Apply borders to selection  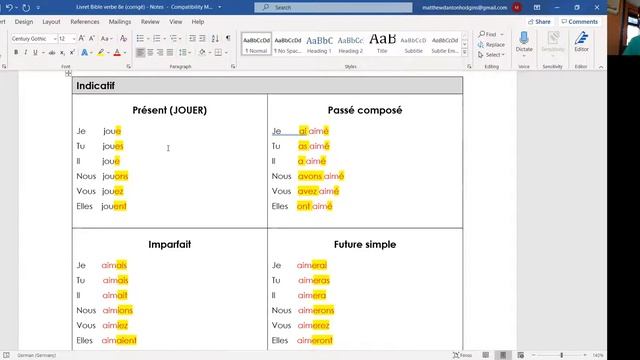point(218,52)
